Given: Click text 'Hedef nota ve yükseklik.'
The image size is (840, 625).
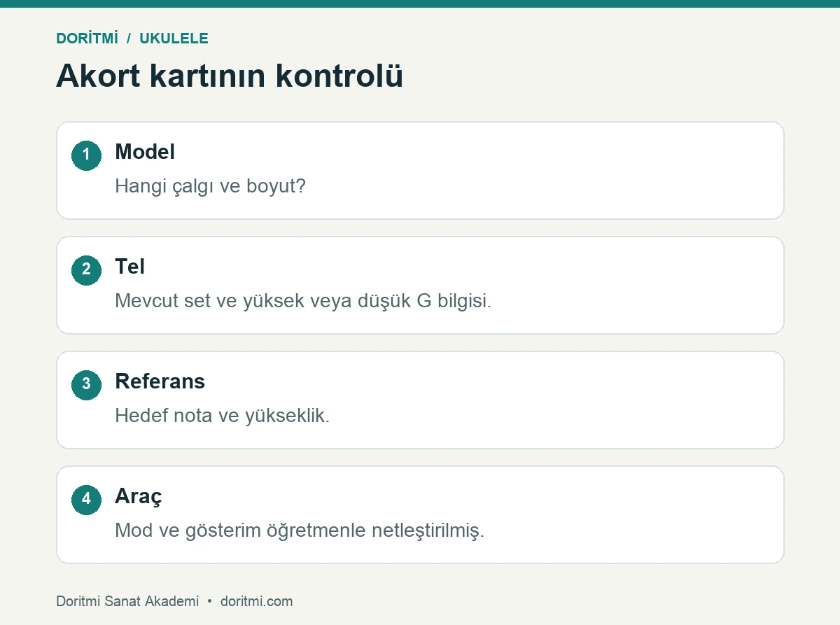Looking at the screenshot, I should pyautogui.click(x=222, y=416).
